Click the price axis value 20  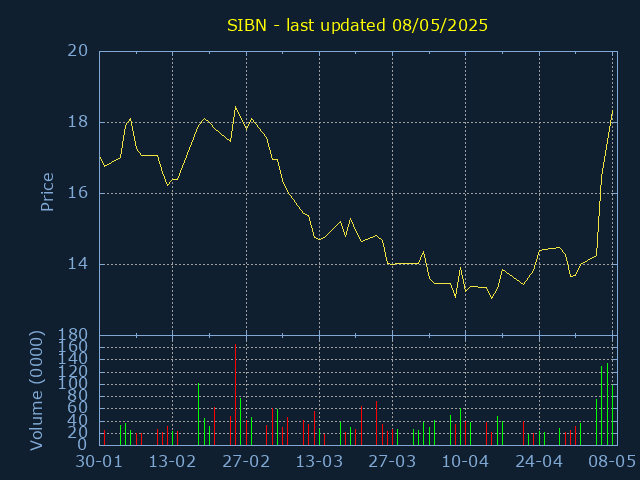click(x=78, y=51)
